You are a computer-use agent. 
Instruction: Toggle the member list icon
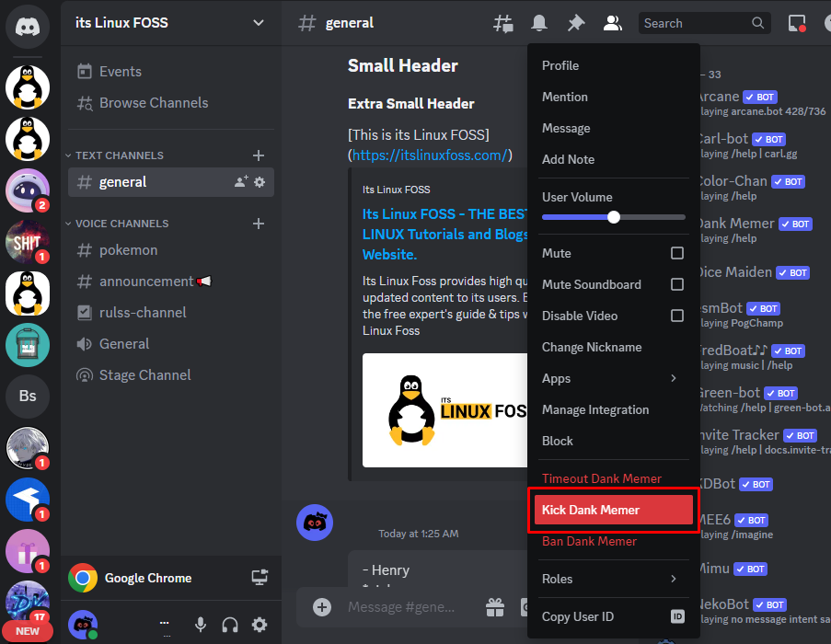coord(612,23)
